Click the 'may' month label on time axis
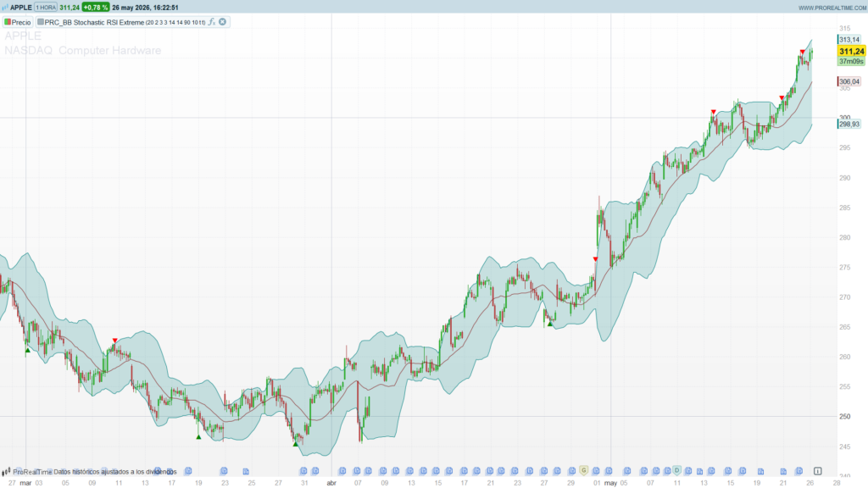868x488 pixels. click(610, 483)
